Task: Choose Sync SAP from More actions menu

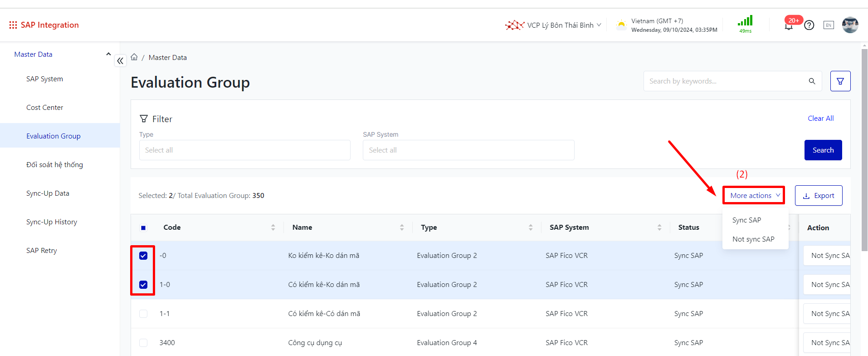Action: tap(746, 220)
